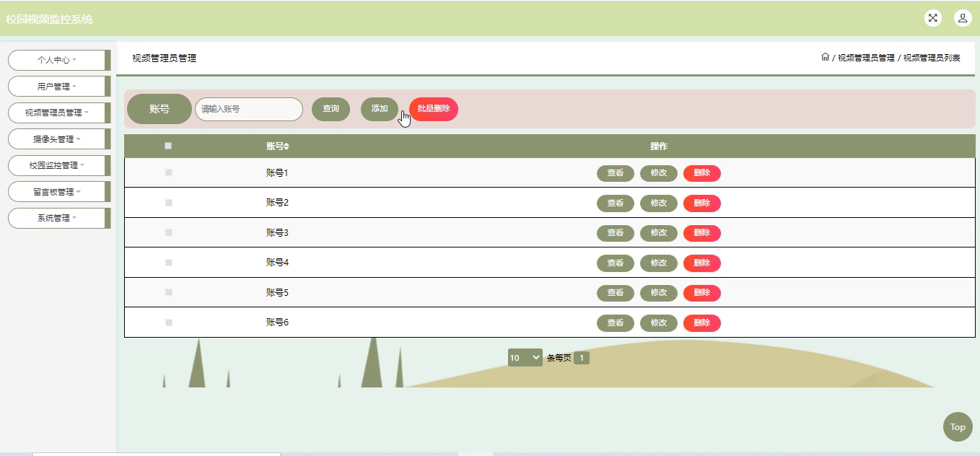Open the page size dropdown showing 10
The width and height of the screenshot is (980, 456).
point(525,357)
